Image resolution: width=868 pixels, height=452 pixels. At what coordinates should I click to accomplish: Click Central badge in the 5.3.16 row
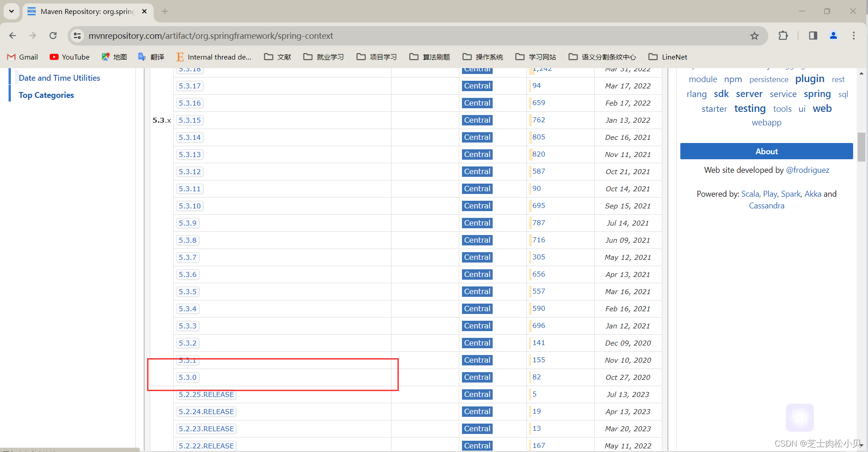(477, 103)
